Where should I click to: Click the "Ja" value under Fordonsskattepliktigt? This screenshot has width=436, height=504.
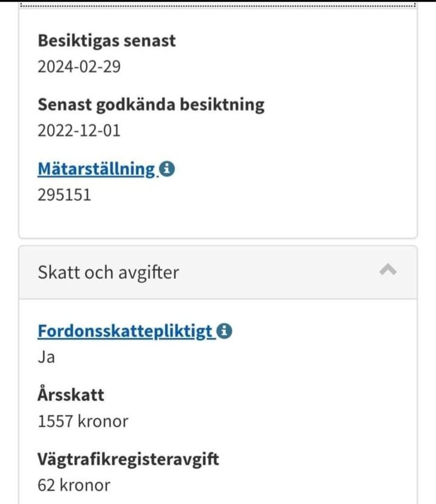(x=46, y=357)
